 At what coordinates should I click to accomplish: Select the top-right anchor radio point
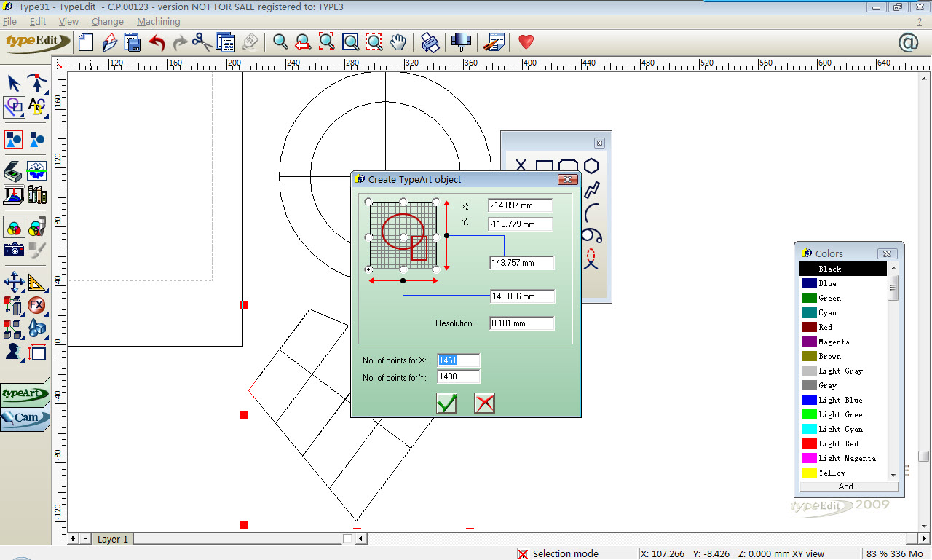pyautogui.click(x=436, y=202)
